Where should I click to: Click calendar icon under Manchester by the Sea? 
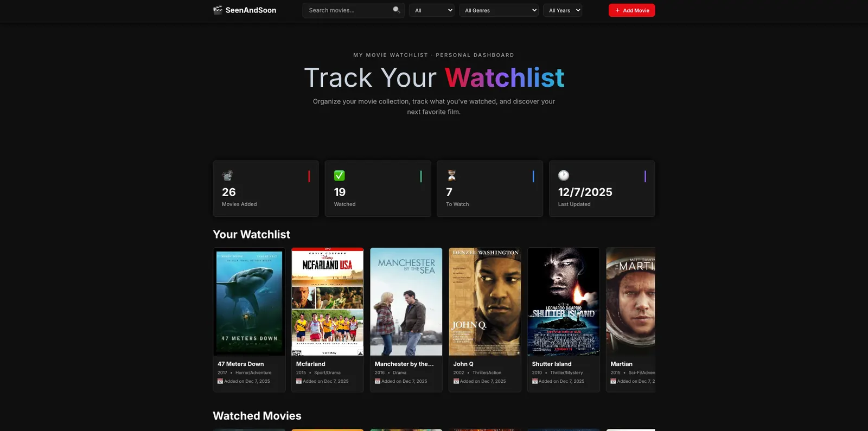378,381
